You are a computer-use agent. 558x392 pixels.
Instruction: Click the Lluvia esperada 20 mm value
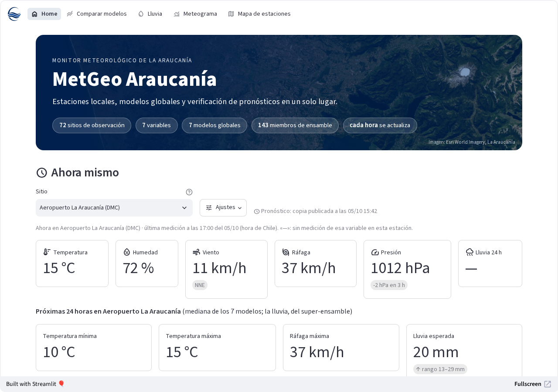436,352
